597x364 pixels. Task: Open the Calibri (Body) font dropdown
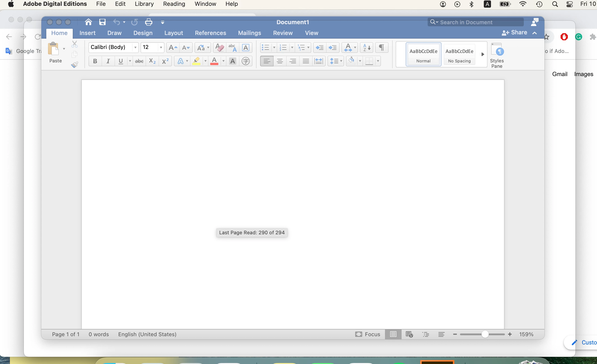[135, 47]
